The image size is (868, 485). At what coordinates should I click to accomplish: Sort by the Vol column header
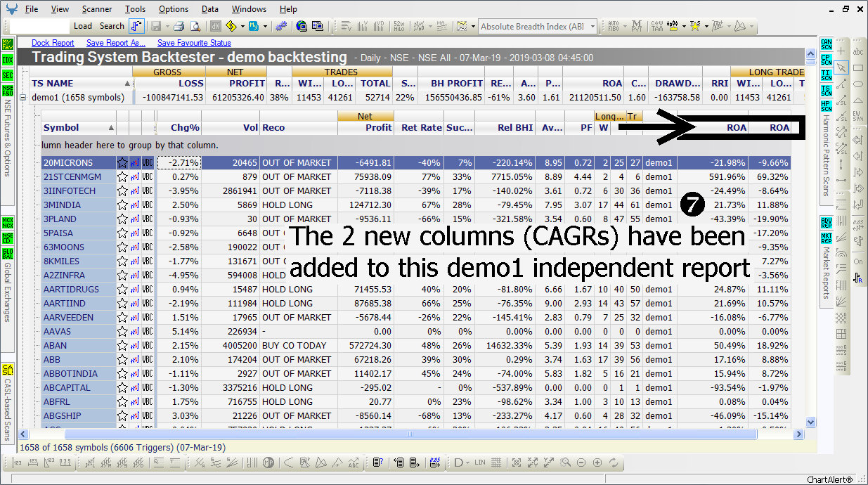[x=231, y=128]
